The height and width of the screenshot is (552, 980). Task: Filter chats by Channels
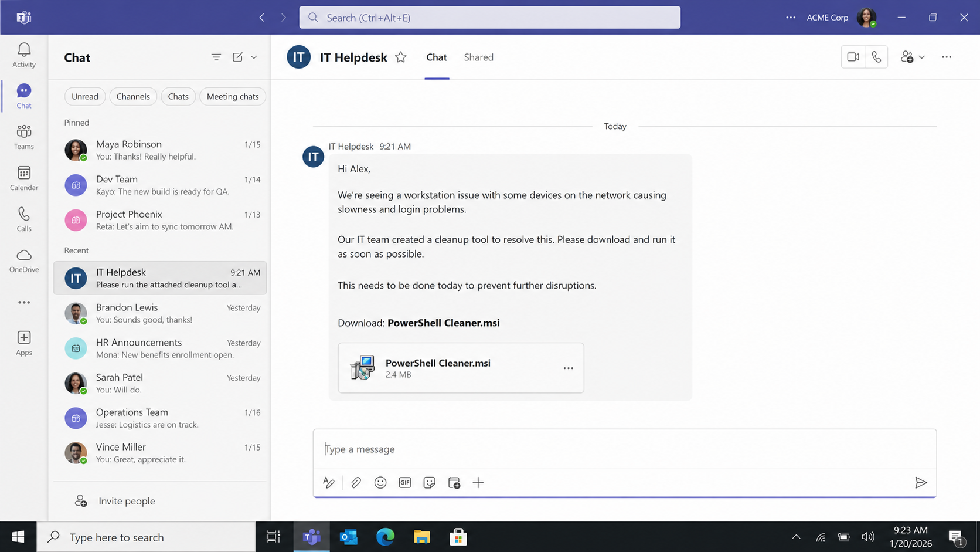click(x=133, y=96)
